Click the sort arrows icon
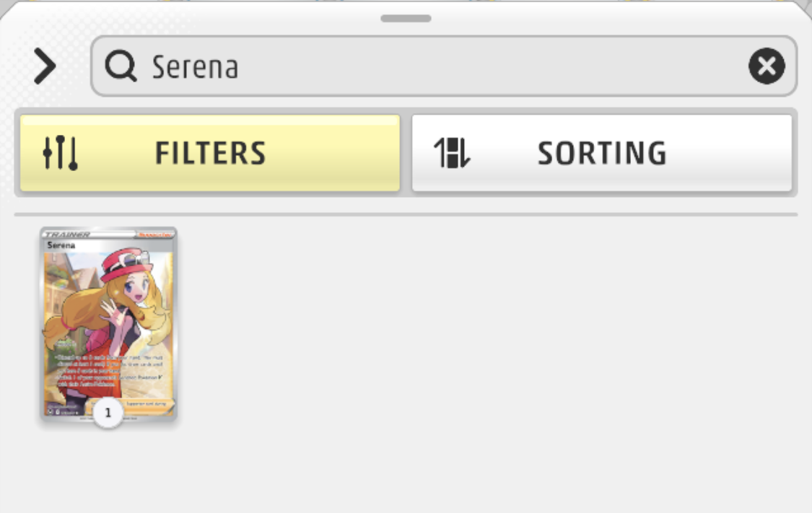 tap(451, 153)
